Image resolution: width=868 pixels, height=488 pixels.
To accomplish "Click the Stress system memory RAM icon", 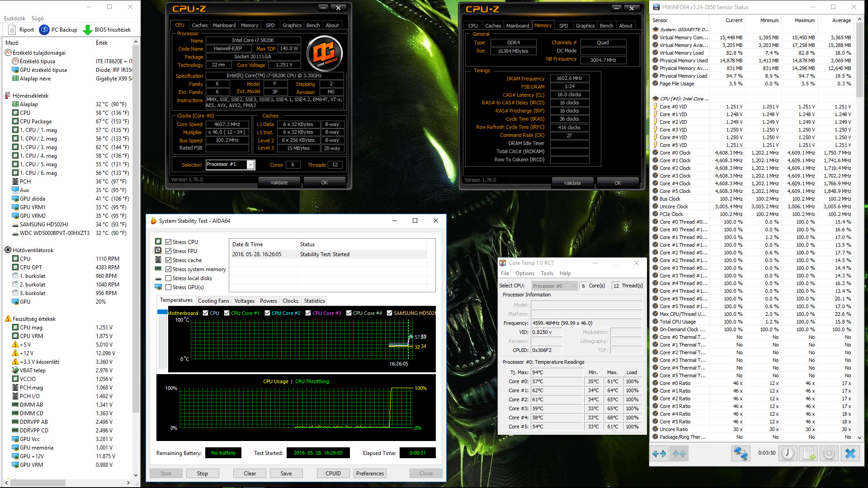I will pyautogui.click(x=158, y=269).
